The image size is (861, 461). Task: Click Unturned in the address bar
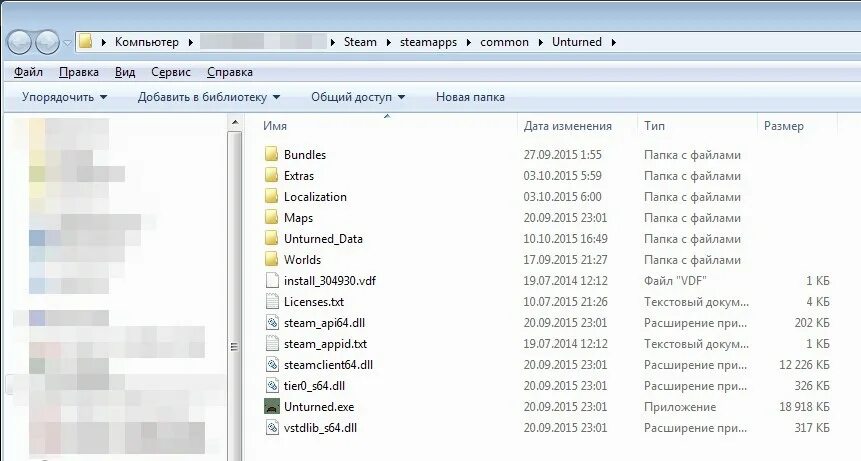(577, 42)
